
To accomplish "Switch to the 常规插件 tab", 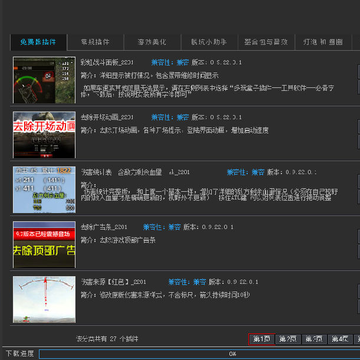I will pyautogui.click(x=95, y=42).
